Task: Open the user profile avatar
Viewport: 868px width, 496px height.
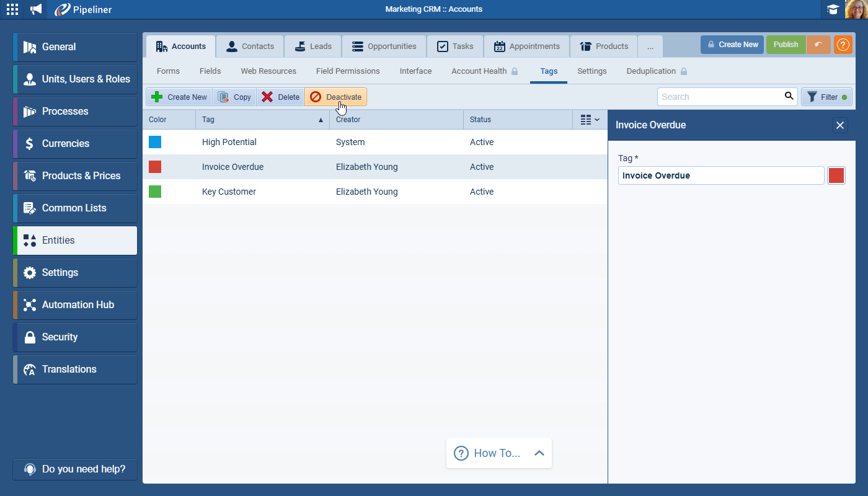Action: pyautogui.click(x=856, y=9)
